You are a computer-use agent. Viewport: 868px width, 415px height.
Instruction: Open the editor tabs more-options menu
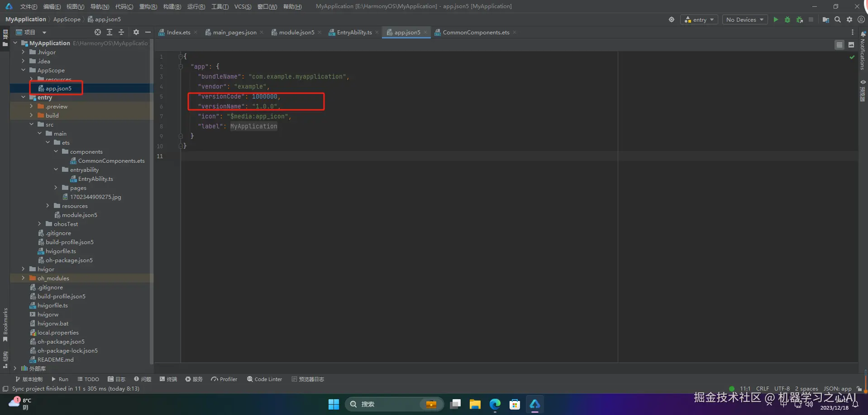853,32
